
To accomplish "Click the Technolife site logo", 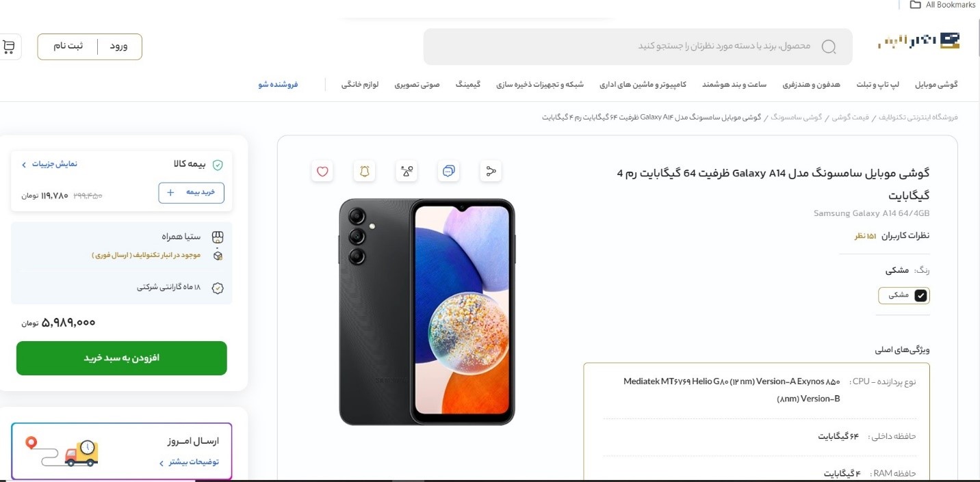I will coord(919,42).
